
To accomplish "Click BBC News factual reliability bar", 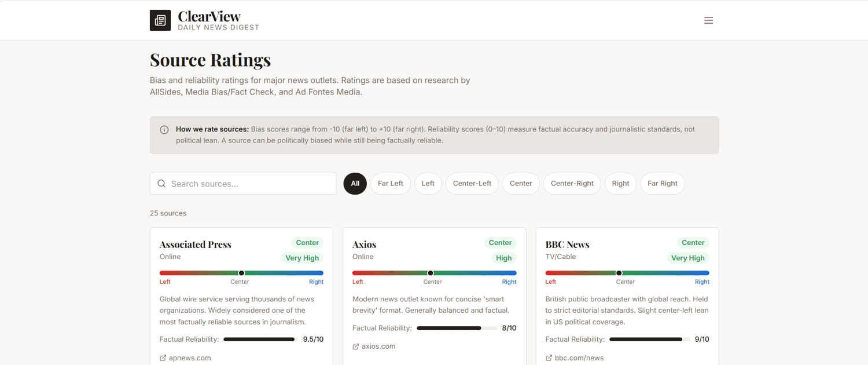I will (650, 340).
